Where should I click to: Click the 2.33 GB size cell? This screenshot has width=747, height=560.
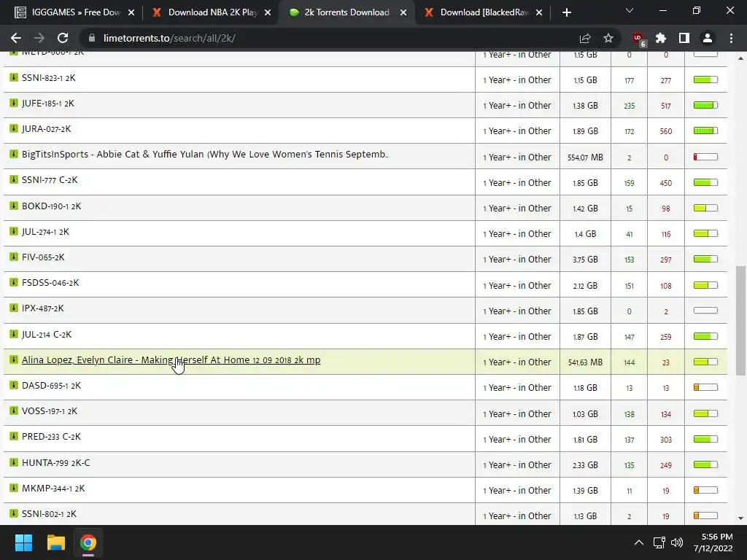[x=585, y=465]
